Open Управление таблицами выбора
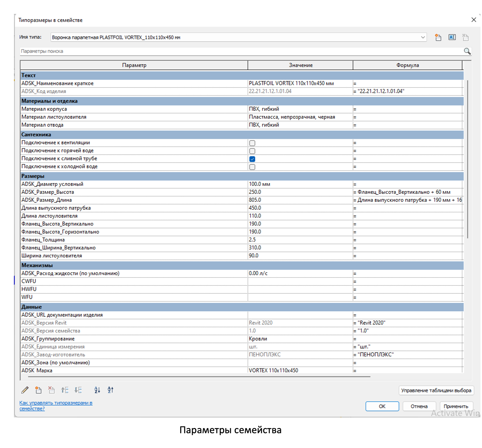 click(x=436, y=390)
